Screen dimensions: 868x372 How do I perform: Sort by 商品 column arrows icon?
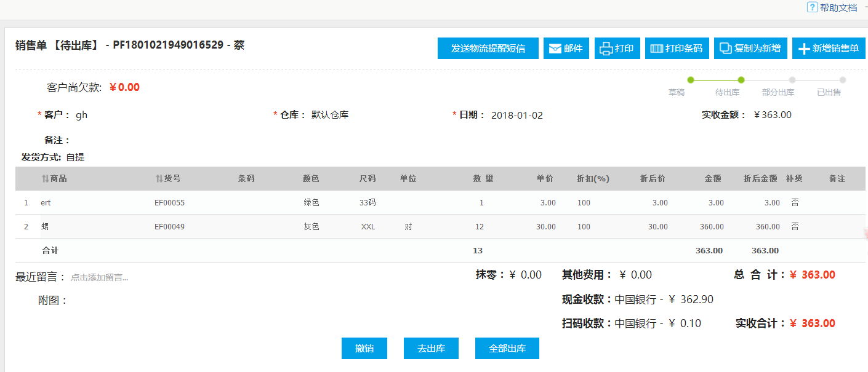(x=45, y=178)
